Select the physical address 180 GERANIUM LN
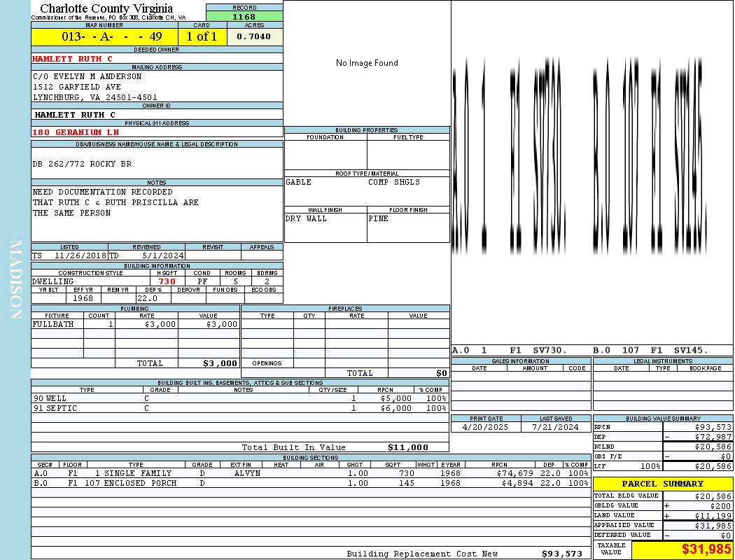Screen dimensions: 735x560 pos(76,132)
